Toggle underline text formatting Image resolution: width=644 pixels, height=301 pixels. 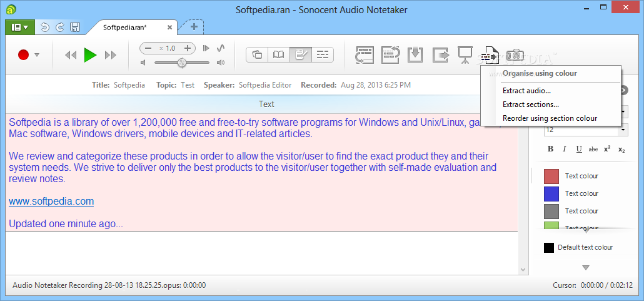point(579,150)
